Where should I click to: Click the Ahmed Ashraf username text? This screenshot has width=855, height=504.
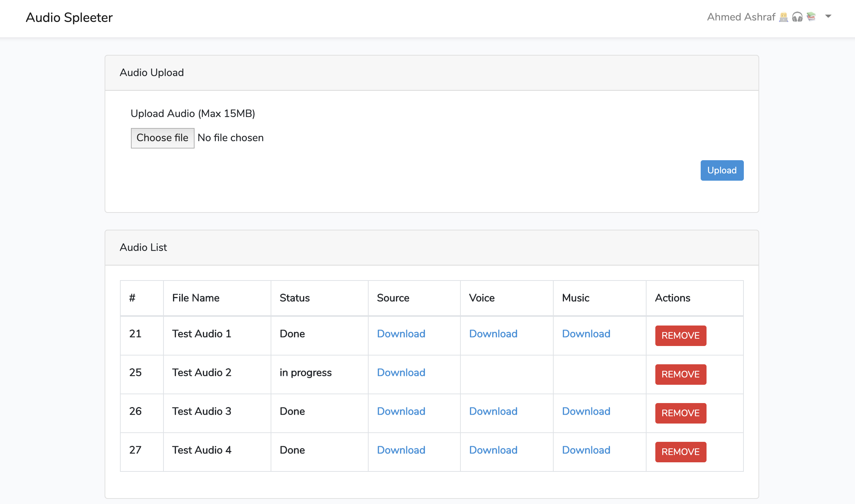tap(741, 17)
